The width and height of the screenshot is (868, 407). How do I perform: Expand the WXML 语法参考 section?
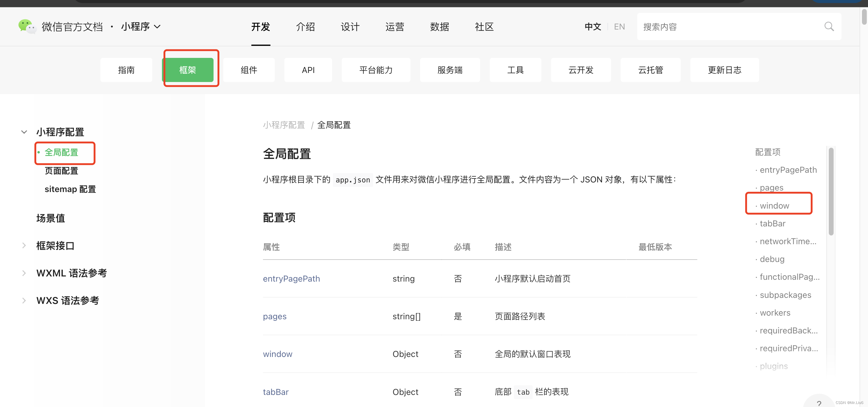[24, 273]
